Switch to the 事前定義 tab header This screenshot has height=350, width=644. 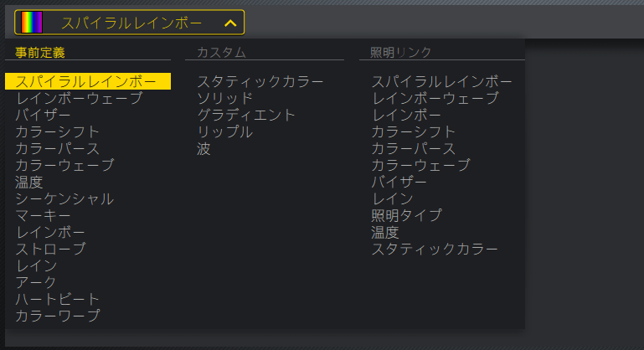click(40, 53)
